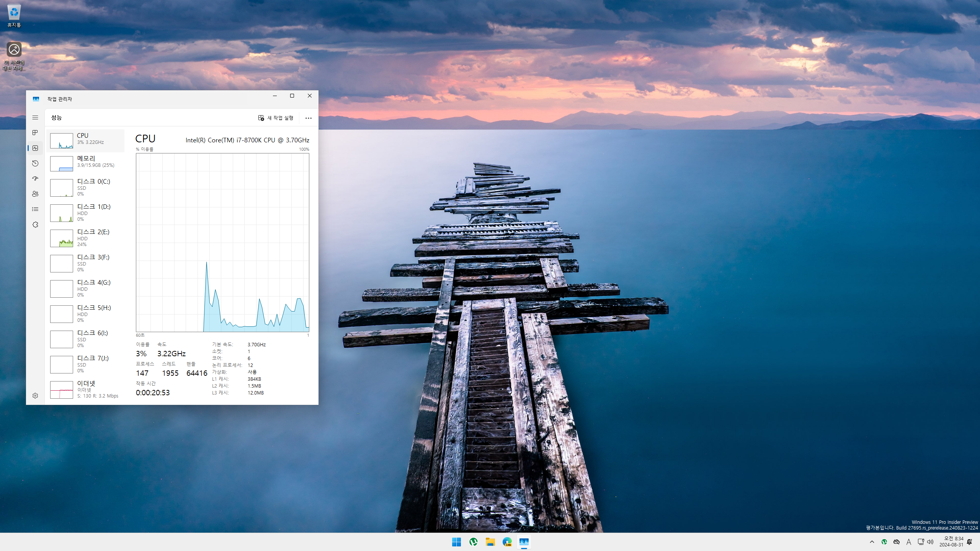Open the three-dots more options menu
Image resolution: width=980 pixels, height=551 pixels.
tap(308, 118)
